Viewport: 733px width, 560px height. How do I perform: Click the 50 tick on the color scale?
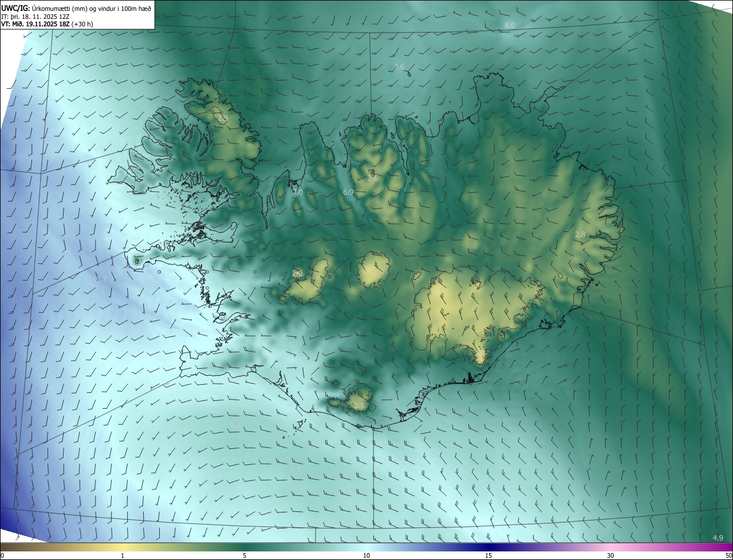coord(729,555)
